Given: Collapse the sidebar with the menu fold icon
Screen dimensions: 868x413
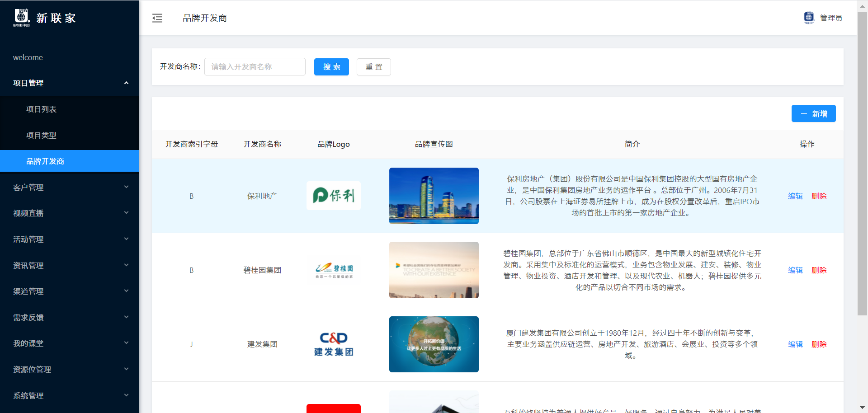Looking at the screenshot, I should point(157,18).
